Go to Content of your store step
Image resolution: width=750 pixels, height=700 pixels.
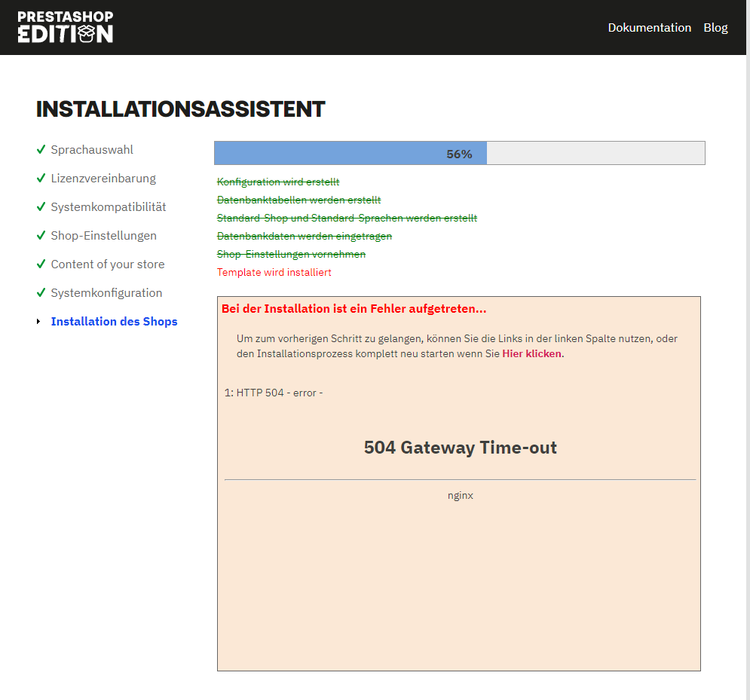click(x=108, y=264)
